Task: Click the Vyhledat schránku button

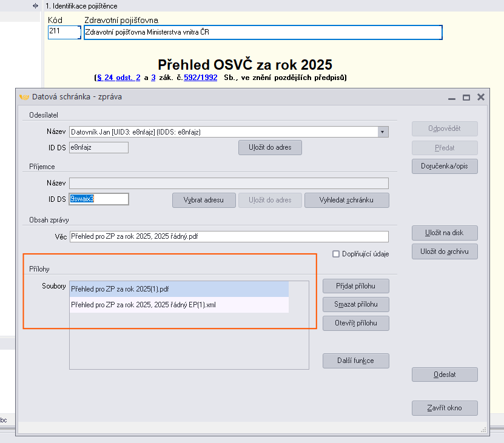Action: point(346,200)
